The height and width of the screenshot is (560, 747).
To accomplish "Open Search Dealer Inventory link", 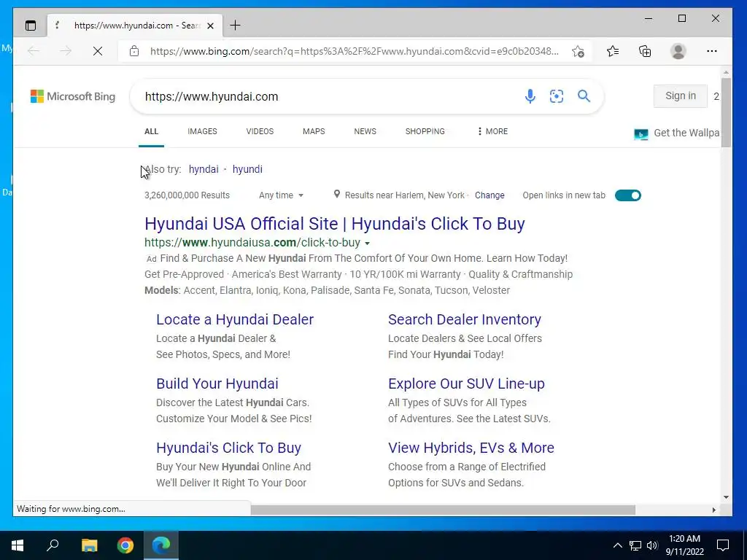I will coord(465,319).
